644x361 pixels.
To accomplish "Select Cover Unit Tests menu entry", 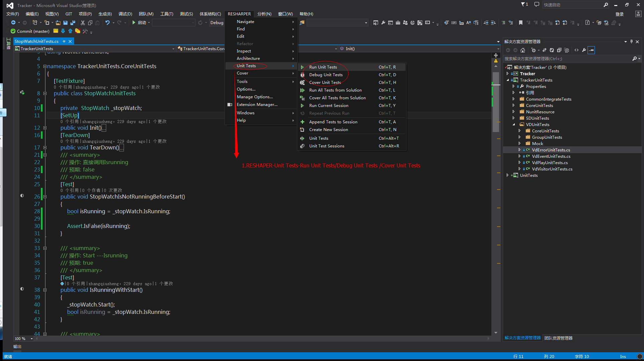I will click(352, 82).
